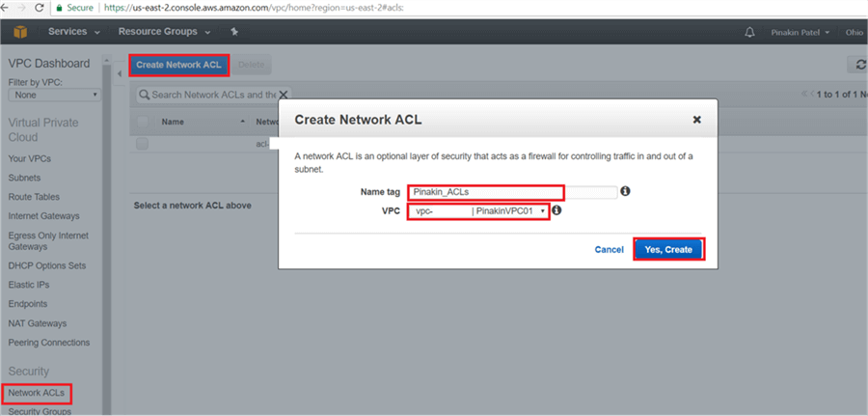This screenshot has width=868, height=416.
Task: Click the info icon beside Name tag
Action: 625,191
